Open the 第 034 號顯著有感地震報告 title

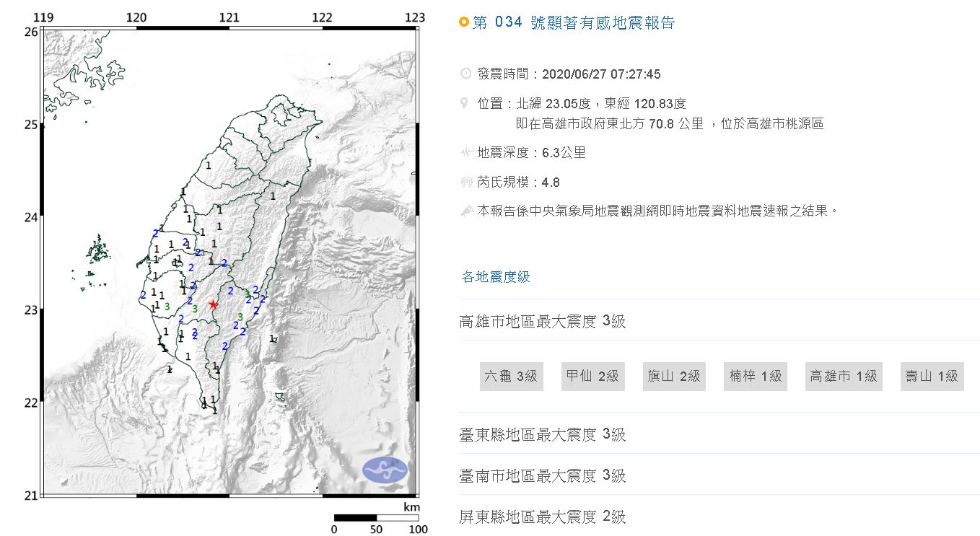tap(574, 23)
